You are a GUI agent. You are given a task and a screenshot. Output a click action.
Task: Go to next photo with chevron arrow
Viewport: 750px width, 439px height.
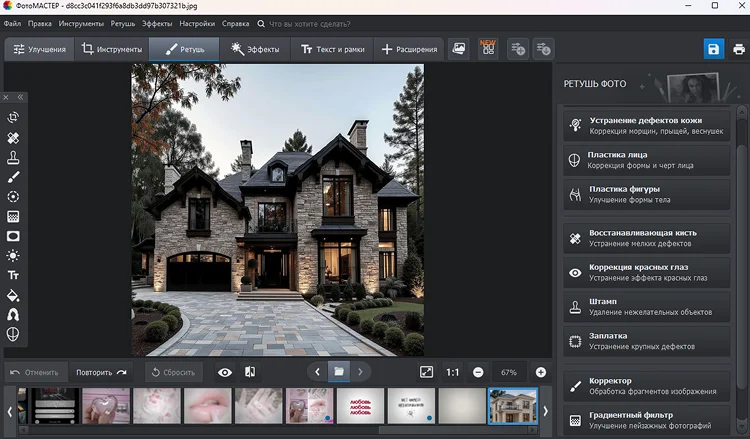click(x=360, y=372)
